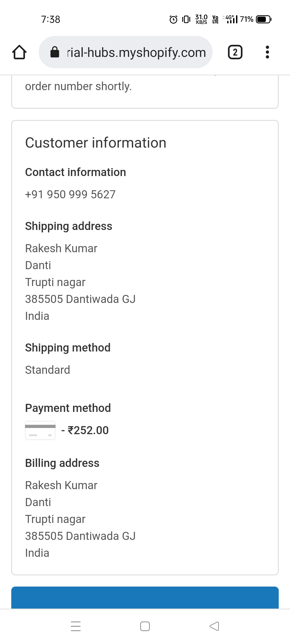The image size is (290, 644).
Task: Tap the Android recent apps menu icon
Action: pos(76,626)
